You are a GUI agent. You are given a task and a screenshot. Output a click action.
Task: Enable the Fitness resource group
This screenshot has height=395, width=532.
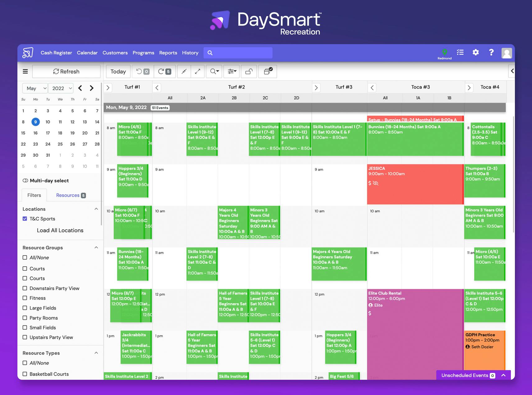point(25,298)
